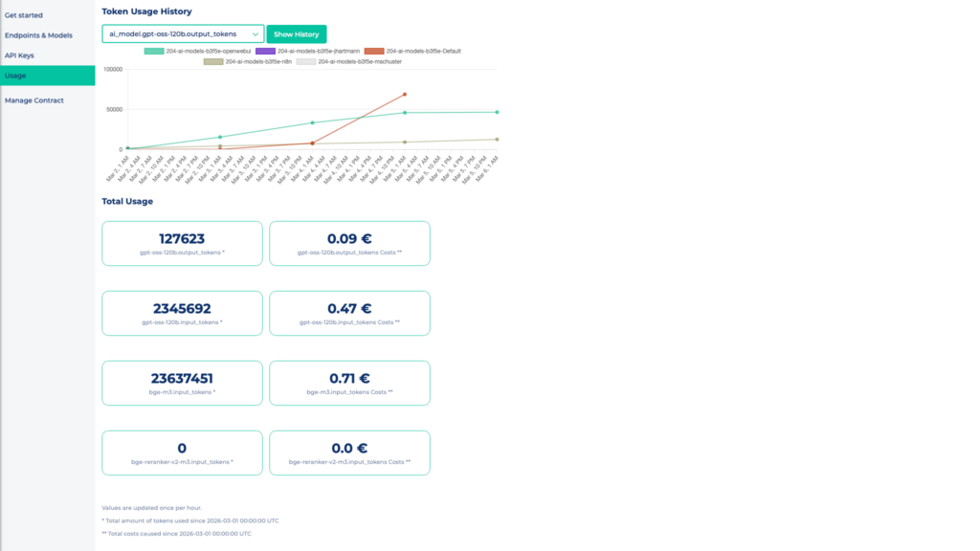Select the gpt-oss-120b.output_tokens total card
This screenshot has height=551, width=980.
tap(181, 243)
